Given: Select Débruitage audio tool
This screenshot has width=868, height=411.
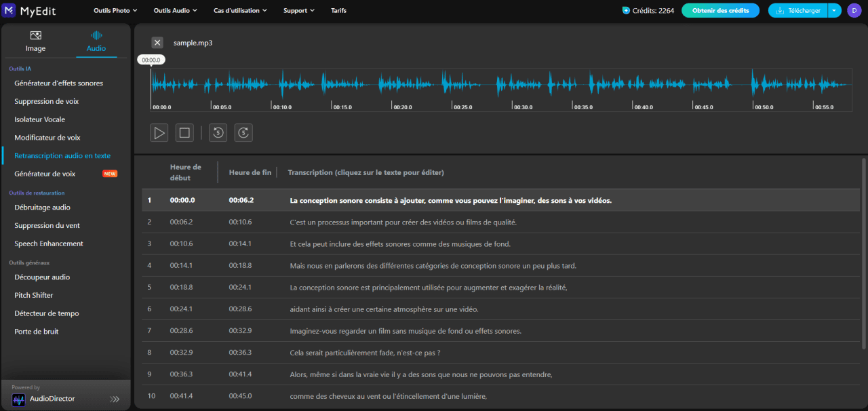Looking at the screenshot, I should tap(42, 208).
